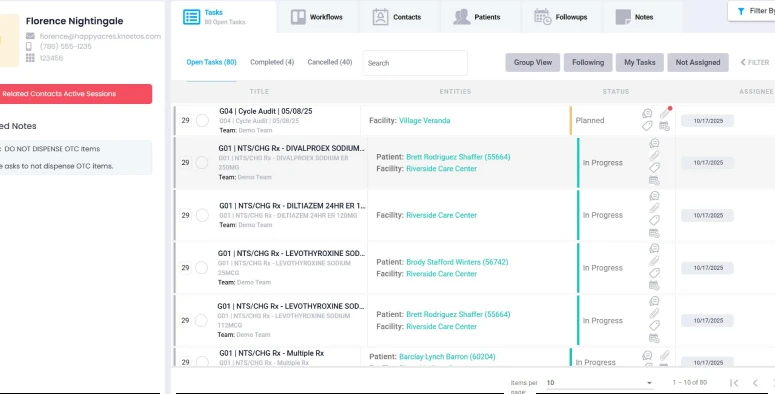Click tag icon on LEVOTHYROXINE 25MCG row
775x394 pixels.
click(x=654, y=273)
